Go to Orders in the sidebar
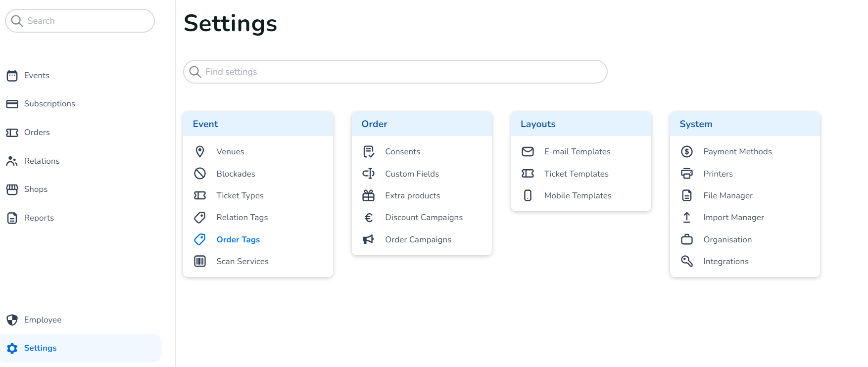The width and height of the screenshot is (868, 367). click(37, 133)
